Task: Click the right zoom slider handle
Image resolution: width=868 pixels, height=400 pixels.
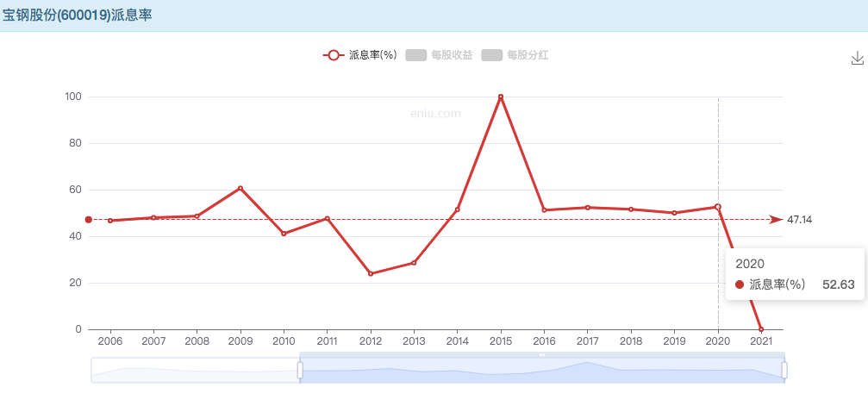Action: click(784, 370)
